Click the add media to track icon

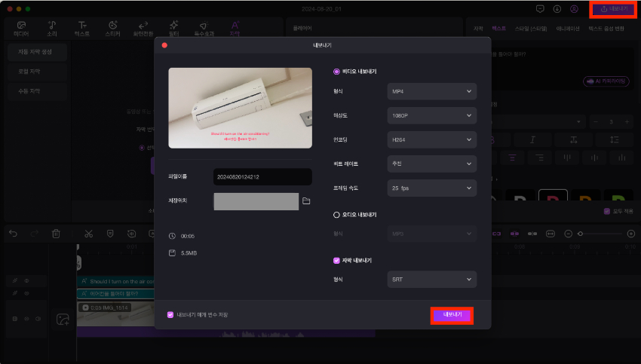pos(60,320)
